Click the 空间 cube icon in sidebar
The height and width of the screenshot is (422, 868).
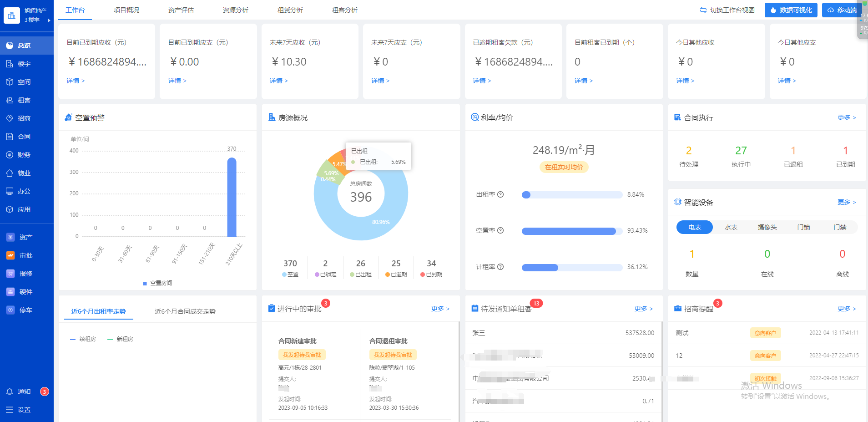10,82
